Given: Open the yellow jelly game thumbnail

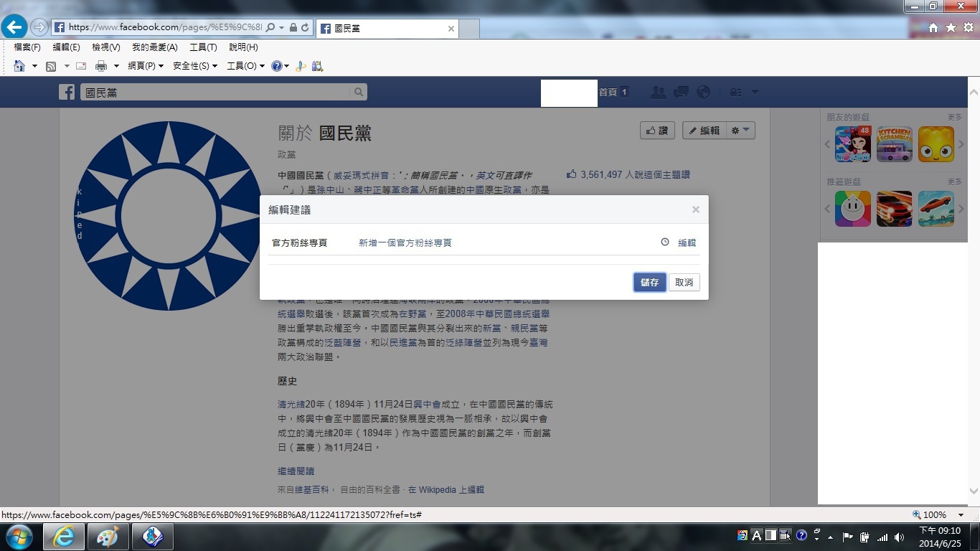Looking at the screenshot, I should pos(936,144).
